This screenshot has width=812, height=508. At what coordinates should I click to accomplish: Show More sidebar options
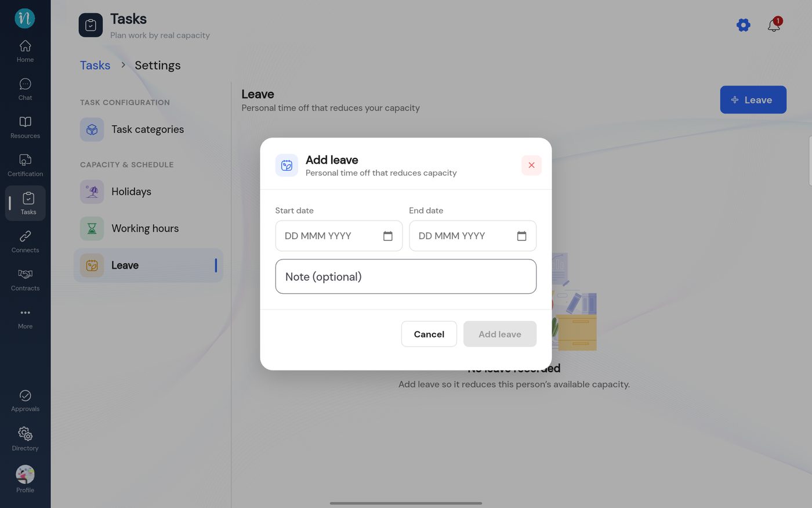[x=25, y=318]
